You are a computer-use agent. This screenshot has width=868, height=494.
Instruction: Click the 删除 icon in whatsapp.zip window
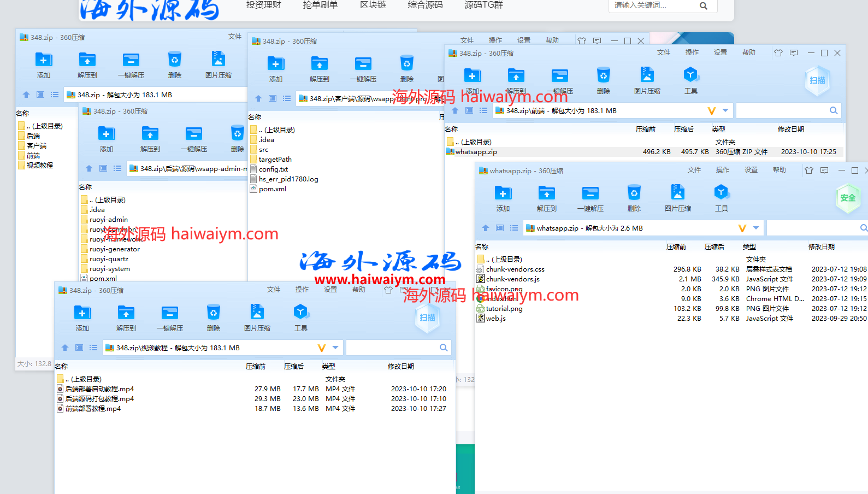(634, 198)
